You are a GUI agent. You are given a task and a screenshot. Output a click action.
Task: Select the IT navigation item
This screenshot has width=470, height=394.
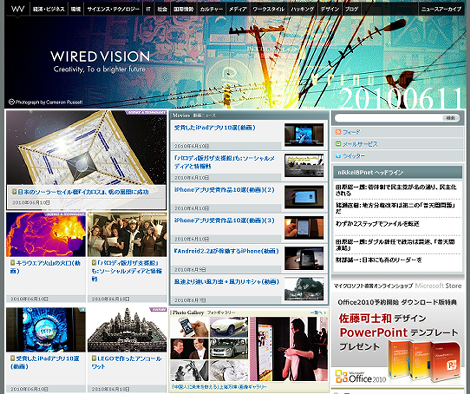click(x=148, y=9)
